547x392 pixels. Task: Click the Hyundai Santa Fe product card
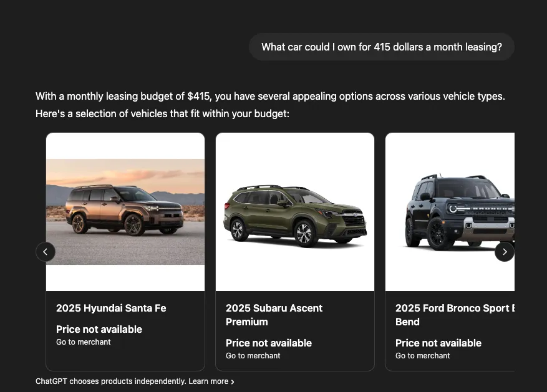click(x=125, y=251)
